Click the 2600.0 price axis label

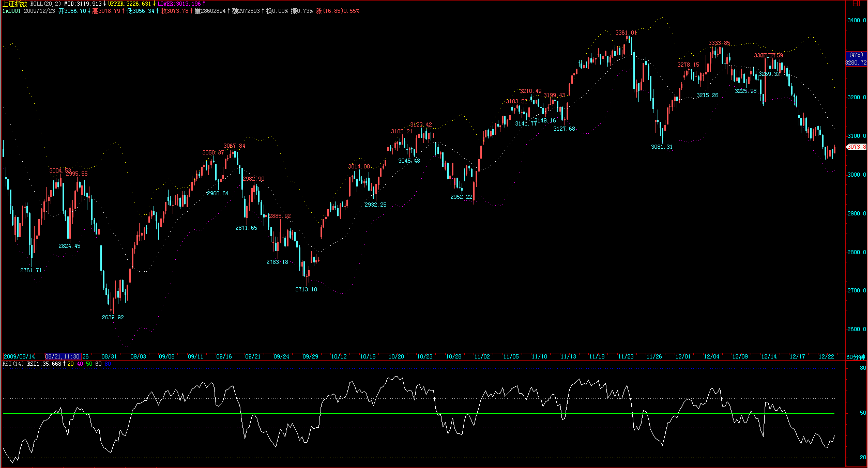(x=857, y=329)
